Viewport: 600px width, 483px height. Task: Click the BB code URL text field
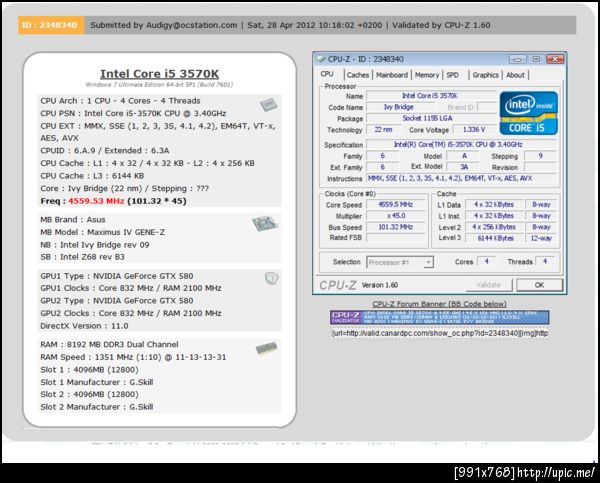click(439, 333)
